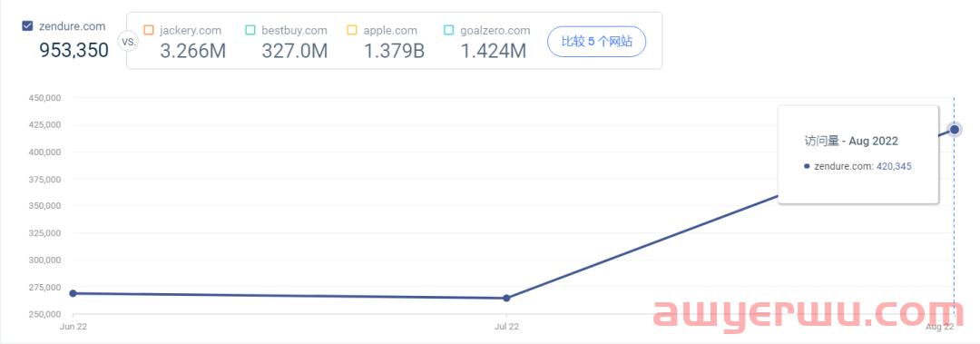Click tooltip title 访问量 - Aug 2022
Viewport: 980px width, 344px height.
pyautogui.click(x=851, y=142)
